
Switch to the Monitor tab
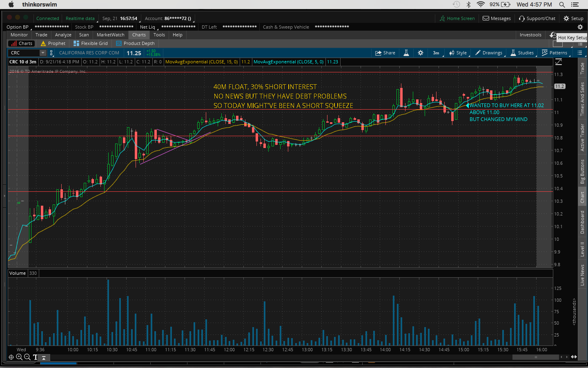(x=19, y=35)
